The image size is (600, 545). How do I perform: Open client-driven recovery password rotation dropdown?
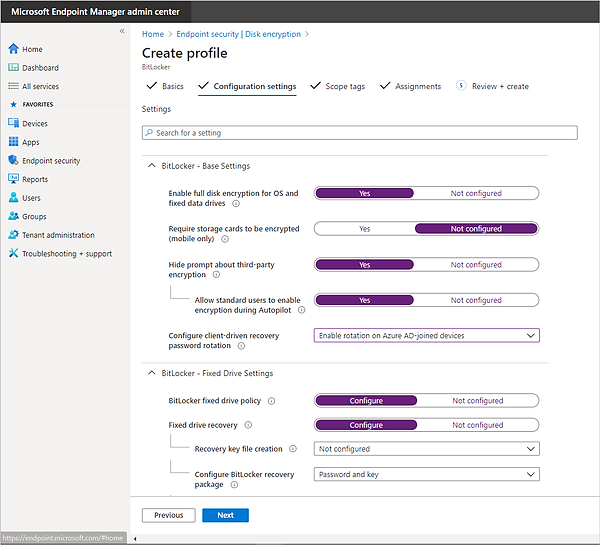(427, 336)
